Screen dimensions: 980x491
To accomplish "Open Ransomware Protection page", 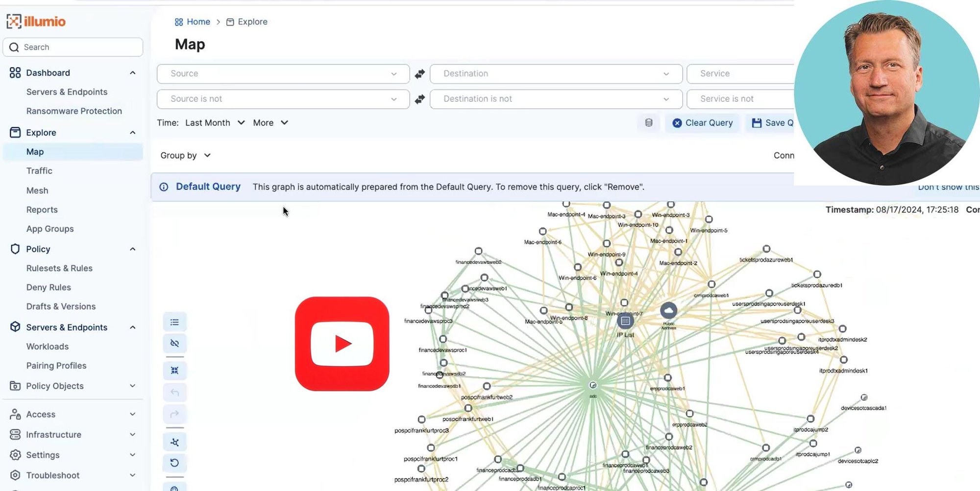I will click(74, 111).
